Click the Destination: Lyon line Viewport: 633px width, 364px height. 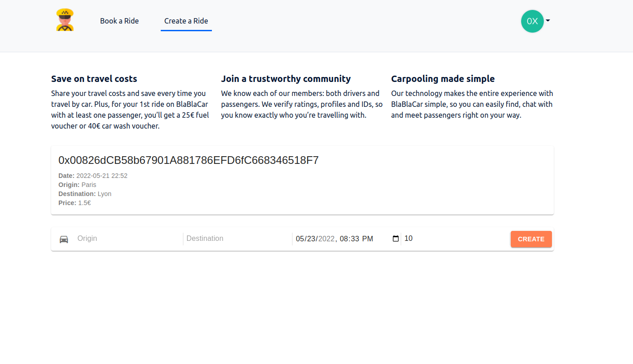point(85,194)
